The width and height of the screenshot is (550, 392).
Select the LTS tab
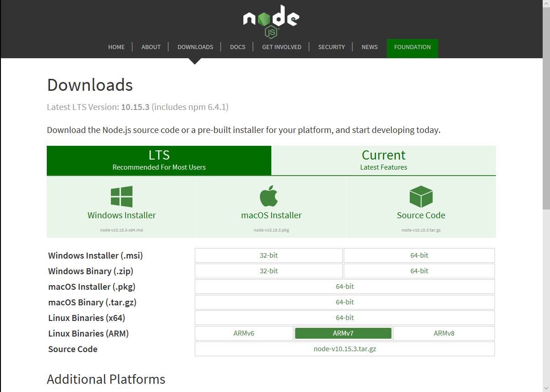pyautogui.click(x=159, y=160)
